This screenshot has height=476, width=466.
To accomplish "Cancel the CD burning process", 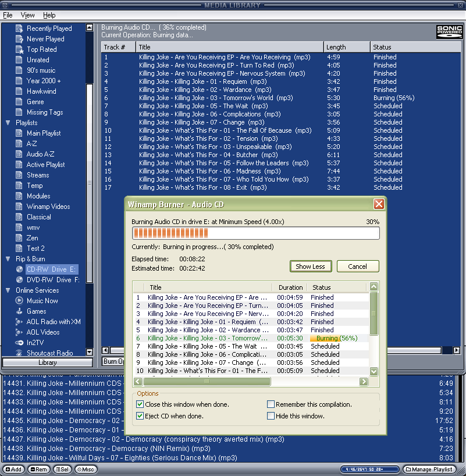I will point(358,267).
